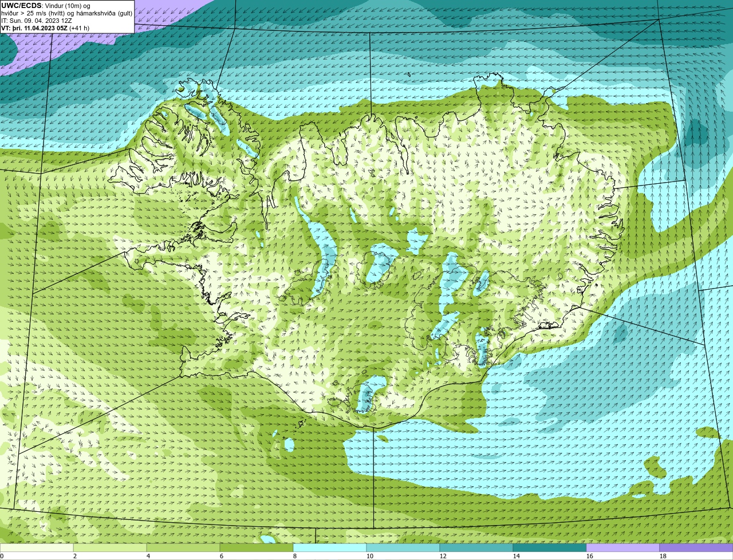The width and height of the screenshot is (733, 560).
Task: Click the lavender 16–18 m/s legend swatch
Action: point(623,547)
